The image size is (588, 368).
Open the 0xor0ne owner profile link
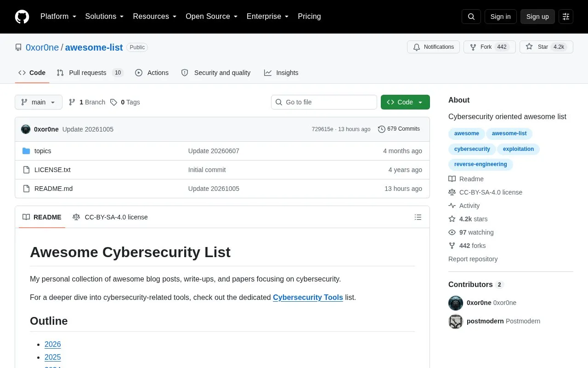(42, 47)
